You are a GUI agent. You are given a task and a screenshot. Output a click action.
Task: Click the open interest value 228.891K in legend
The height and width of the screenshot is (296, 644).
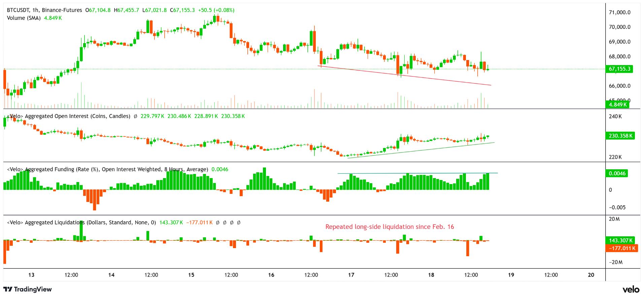[206, 116]
